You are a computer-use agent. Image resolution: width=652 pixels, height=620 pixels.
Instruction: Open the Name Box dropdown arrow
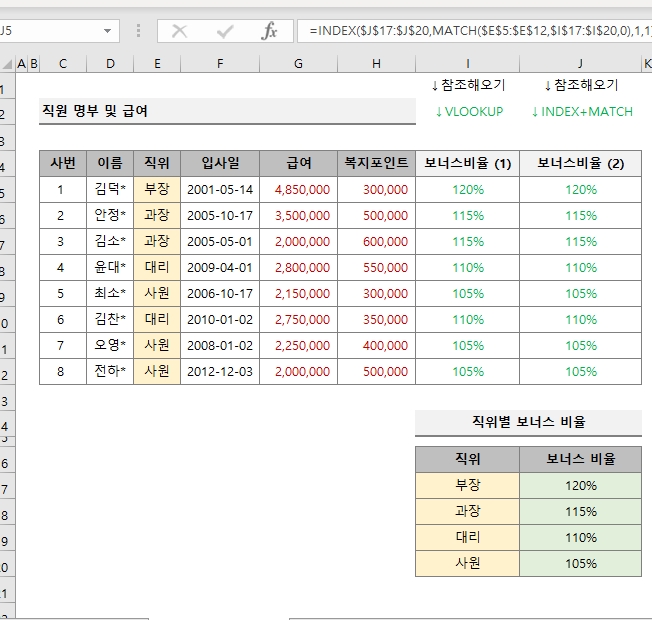coord(107,31)
